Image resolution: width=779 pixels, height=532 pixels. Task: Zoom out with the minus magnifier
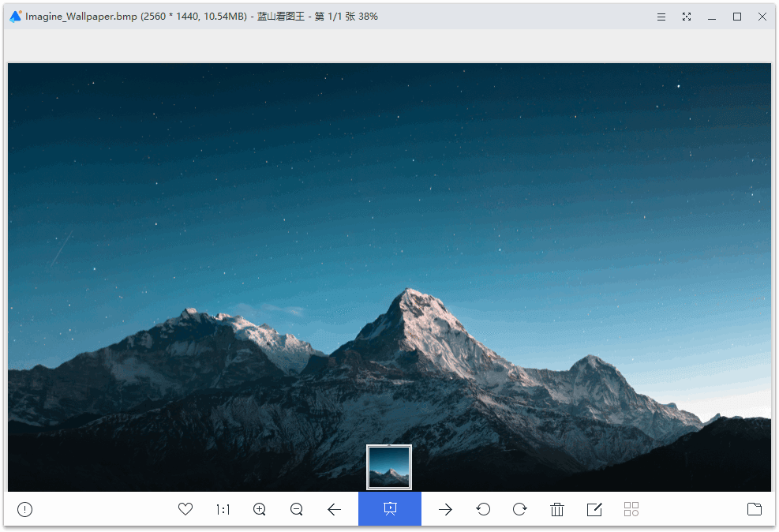[x=297, y=510]
